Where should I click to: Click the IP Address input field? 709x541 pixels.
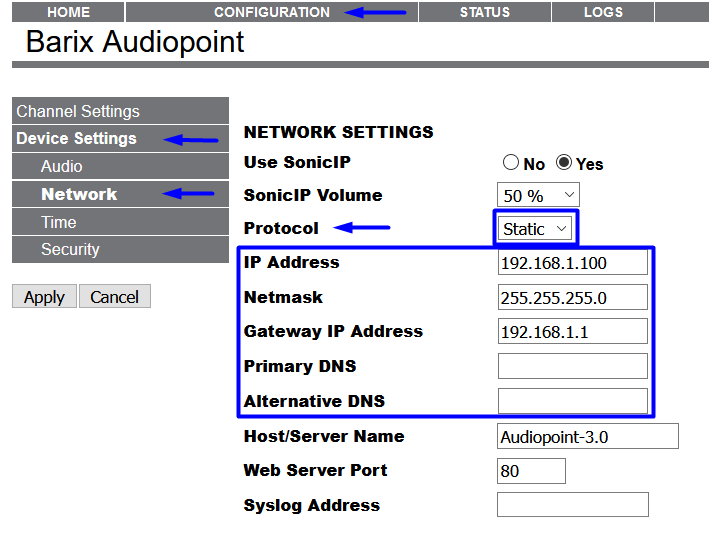point(572,263)
